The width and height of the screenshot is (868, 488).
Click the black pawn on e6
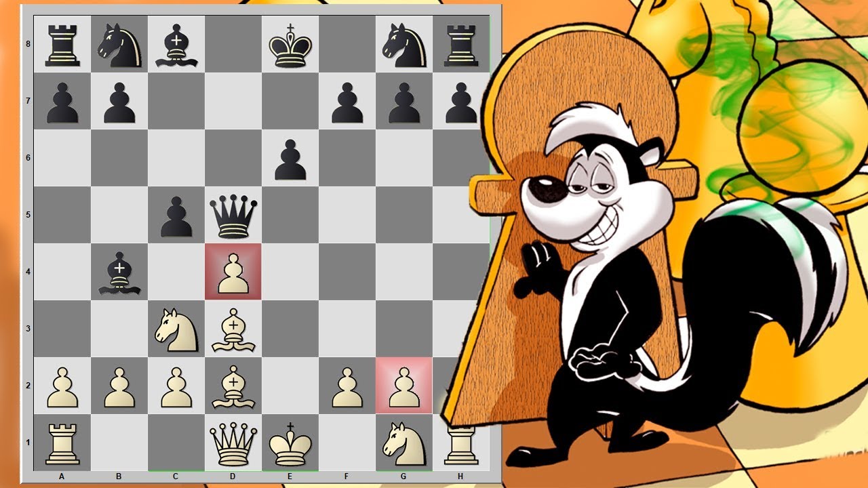coord(290,159)
